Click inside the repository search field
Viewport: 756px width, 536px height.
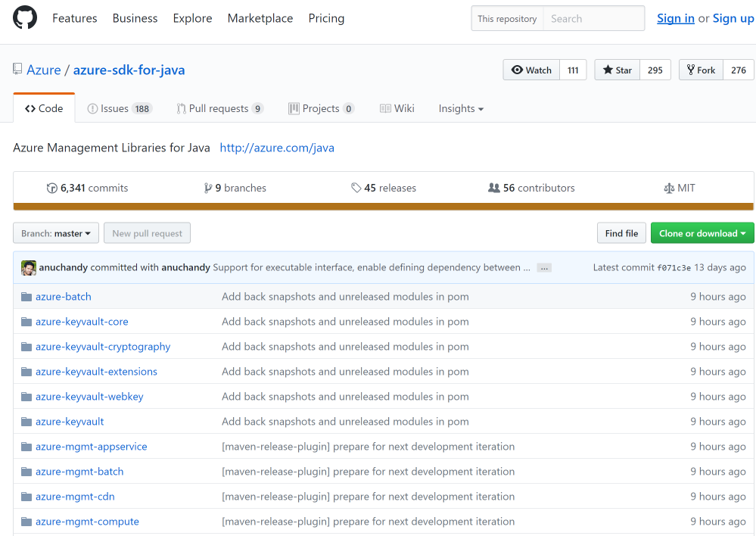coord(594,18)
